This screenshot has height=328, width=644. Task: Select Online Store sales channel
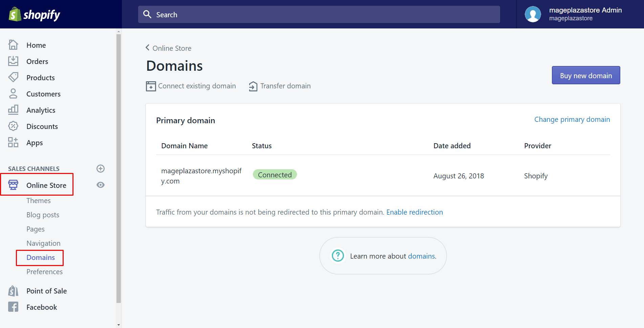46,185
